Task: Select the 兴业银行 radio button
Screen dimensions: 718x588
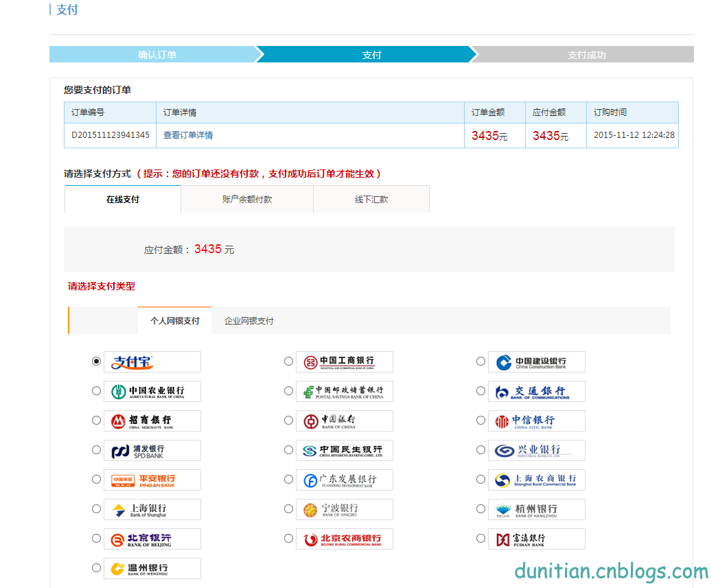Action: click(480, 450)
